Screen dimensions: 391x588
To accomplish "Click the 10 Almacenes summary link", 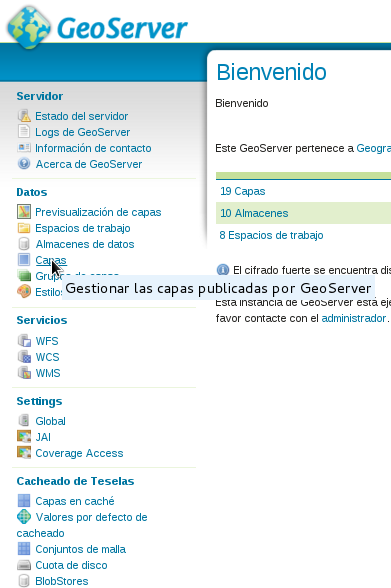I will [254, 213].
